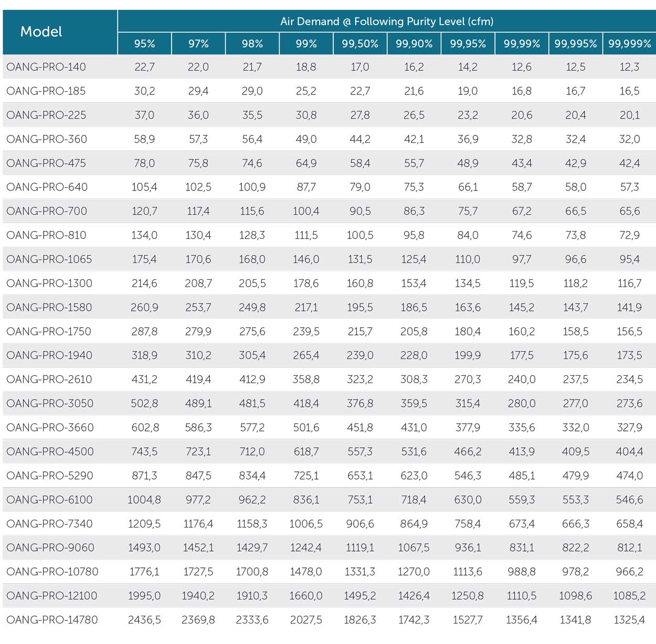656x644 pixels.
Task: Click the 98% purity header cell
Action: click(x=252, y=44)
